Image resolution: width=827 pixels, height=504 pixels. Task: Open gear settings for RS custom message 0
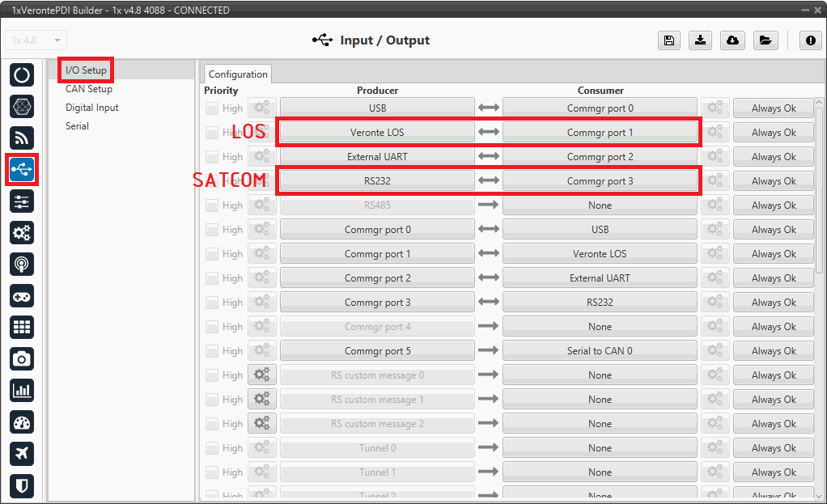262,375
